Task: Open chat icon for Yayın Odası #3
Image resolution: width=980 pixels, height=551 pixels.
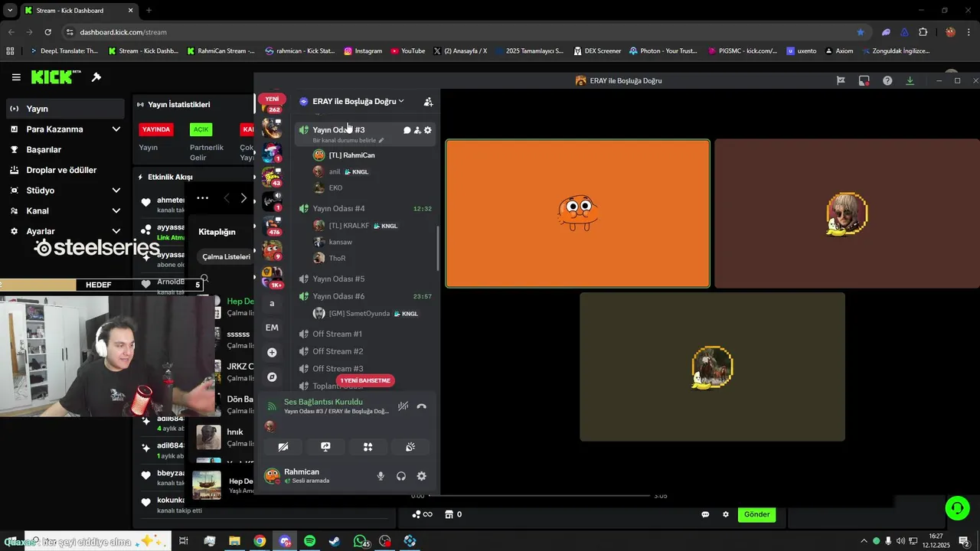Action: pyautogui.click(x=407, y=130)
